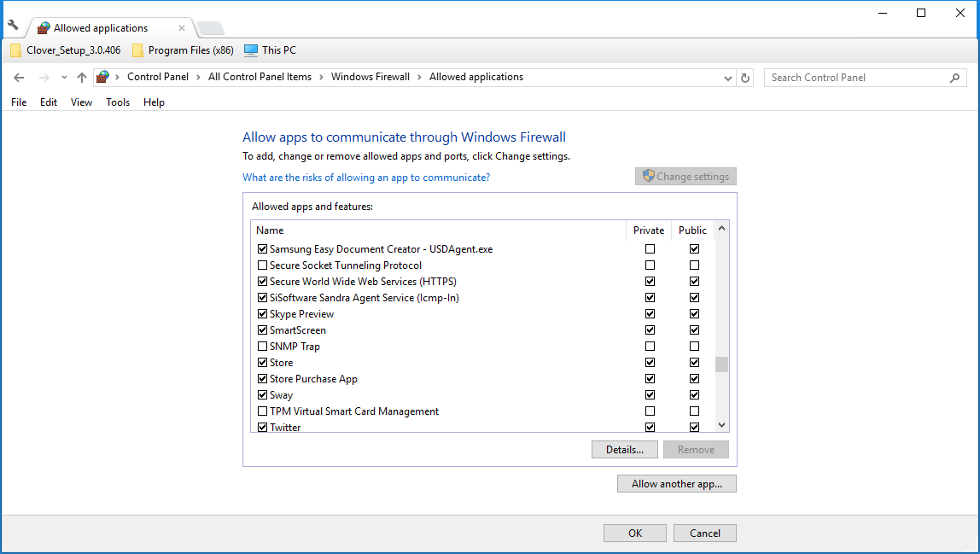
Task: Click the Change settings shield button
Action: tap(685, 177)
